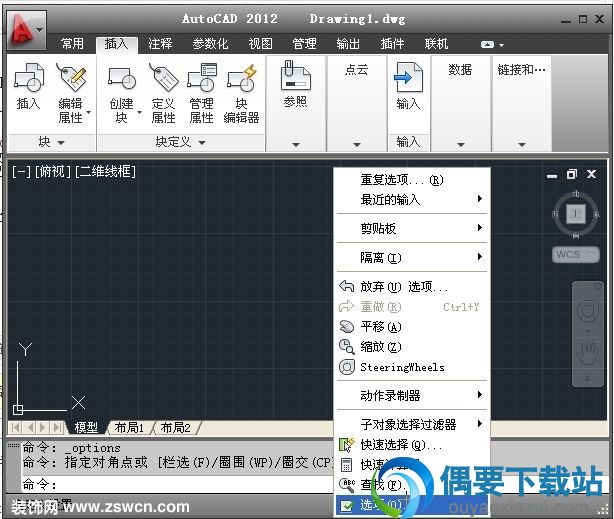The width and height of the screenshot is (614, 519).
Task: Open the Edit Attribute dropdown arrow
Action: (x=88, y=112)
